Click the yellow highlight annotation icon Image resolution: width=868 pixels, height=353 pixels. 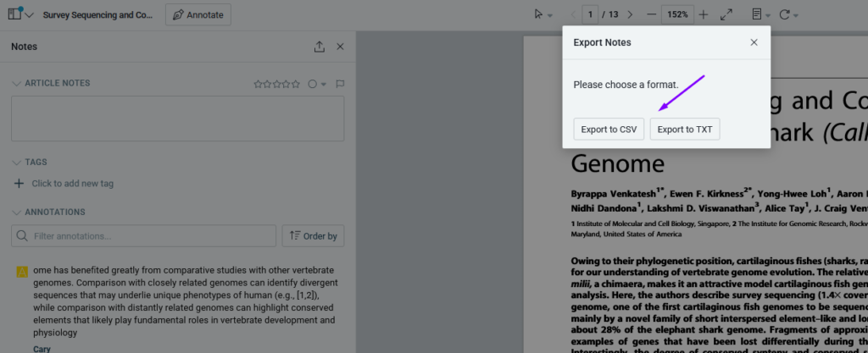point(21,272)
